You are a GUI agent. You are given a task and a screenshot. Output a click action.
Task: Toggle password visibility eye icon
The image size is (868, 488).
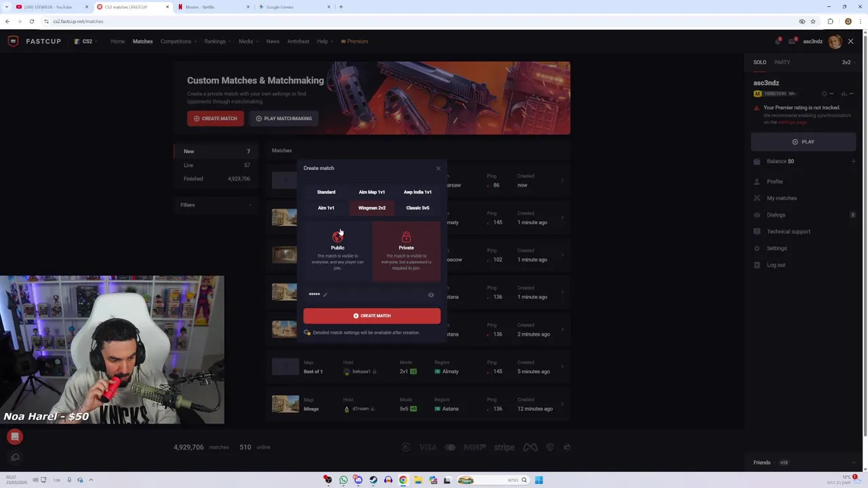click(x=431, y=295)
